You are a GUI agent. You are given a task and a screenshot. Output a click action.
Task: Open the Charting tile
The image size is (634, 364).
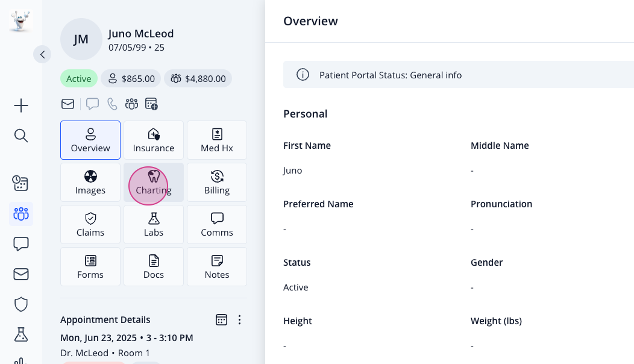click(154, 183)
